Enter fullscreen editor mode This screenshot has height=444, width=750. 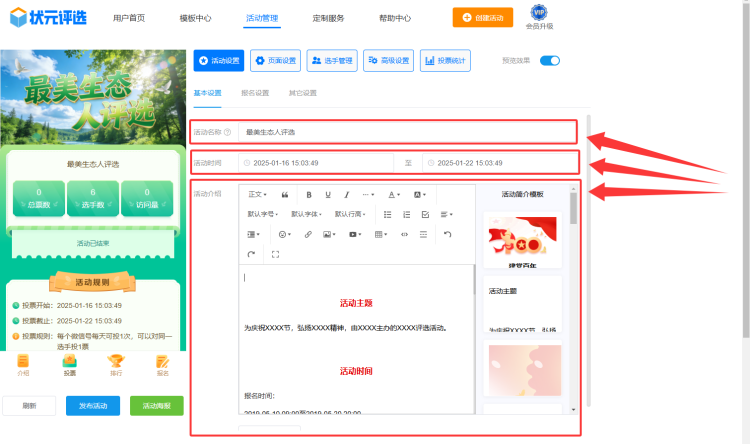(275, 255)
